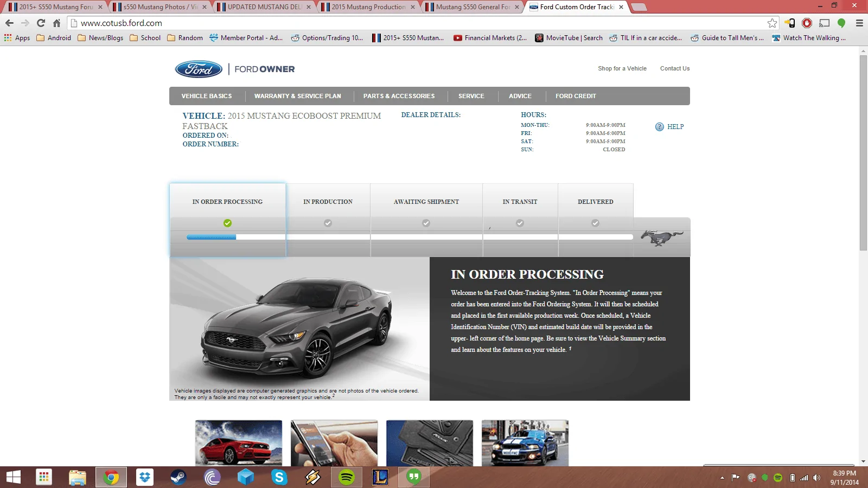
Task: Select the Awaiting Shipment status tab
Action: [426, 220]
